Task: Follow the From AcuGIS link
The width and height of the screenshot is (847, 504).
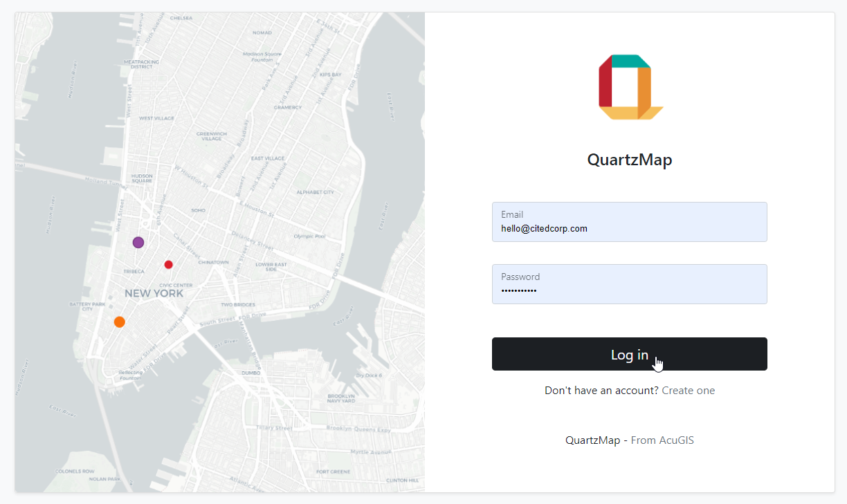Action: click(662, 440)
